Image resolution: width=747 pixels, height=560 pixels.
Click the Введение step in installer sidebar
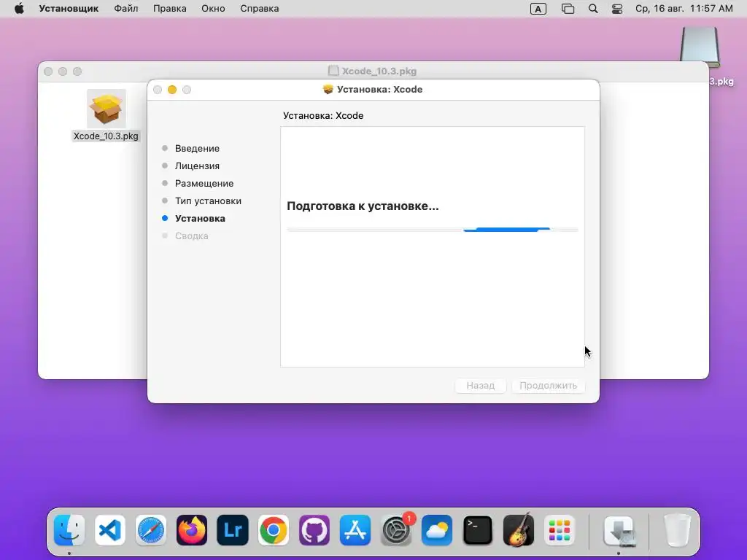click(x=197, y=149)
